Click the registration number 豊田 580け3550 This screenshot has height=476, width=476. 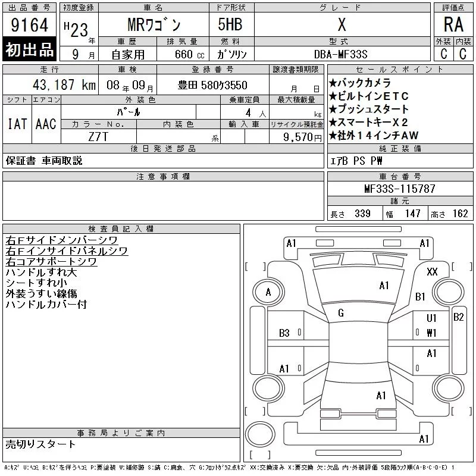[x=212, y=85]
